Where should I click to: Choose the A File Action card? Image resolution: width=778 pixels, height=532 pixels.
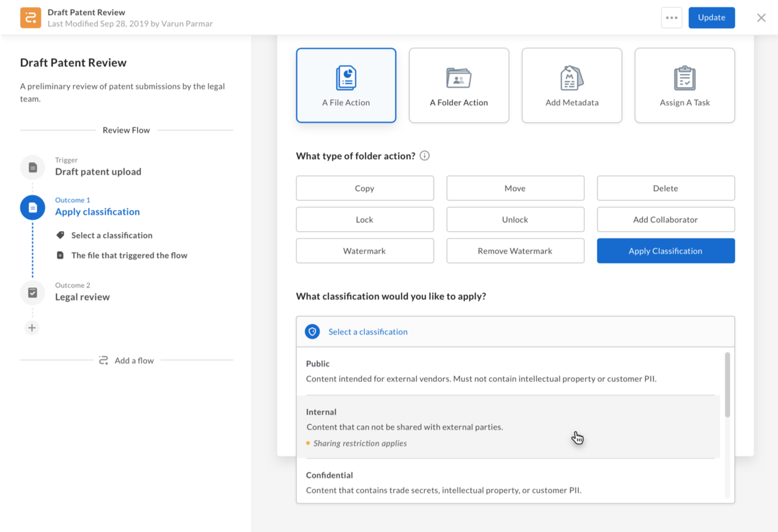tap(346, 85)
